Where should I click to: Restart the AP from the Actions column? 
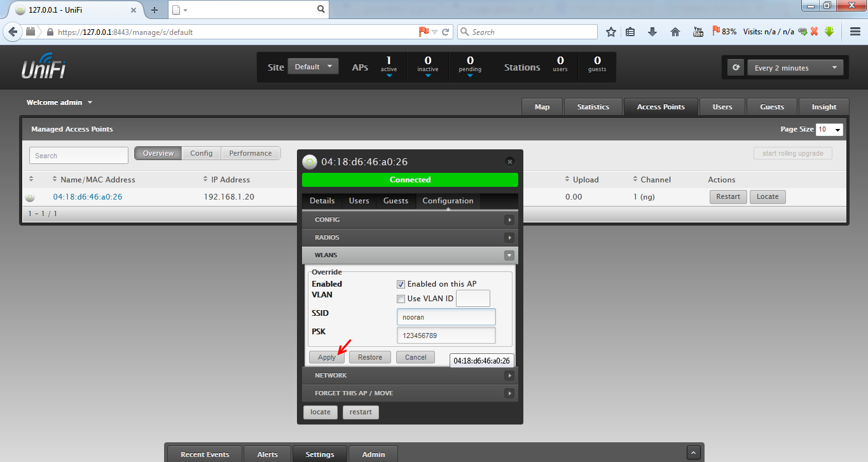coord(728,197)
